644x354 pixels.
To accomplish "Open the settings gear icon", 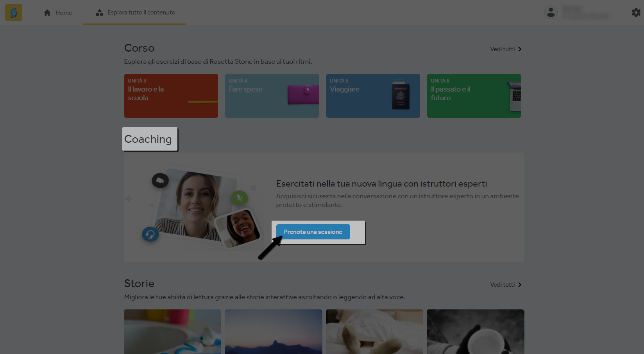I will 636,13.
